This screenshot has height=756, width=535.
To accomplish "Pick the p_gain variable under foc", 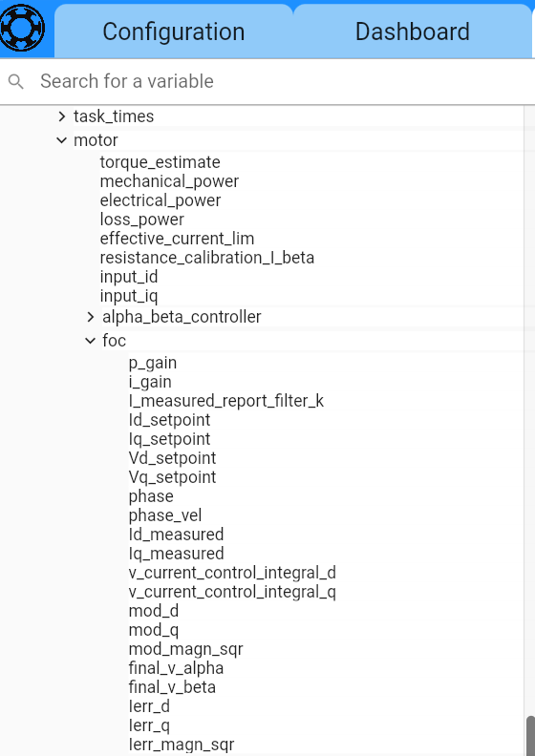I will coord(153,363).
